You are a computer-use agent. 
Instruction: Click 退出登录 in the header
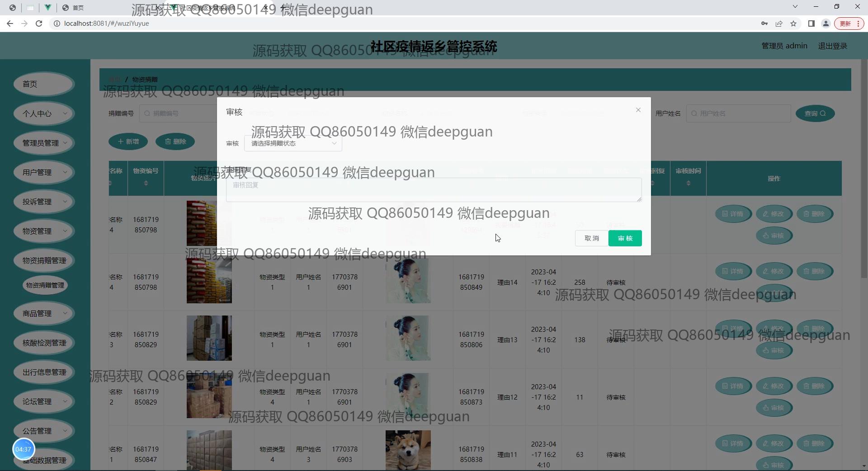[x=833, y=46]
